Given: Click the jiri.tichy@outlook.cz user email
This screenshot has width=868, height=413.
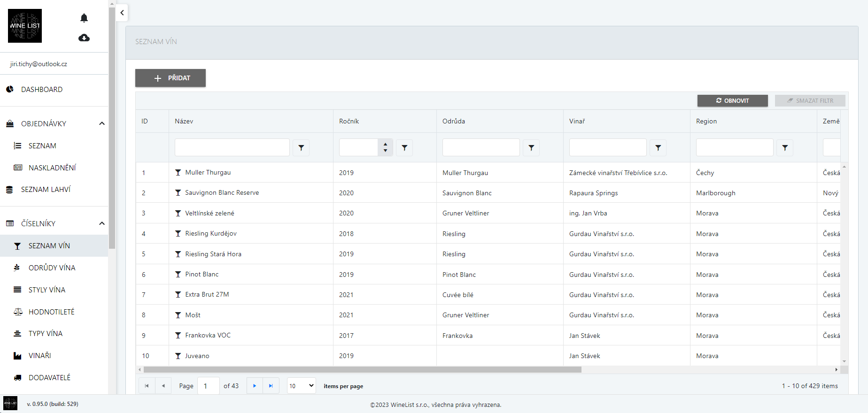Looking at the screenshot, I should (x=39, y=64).
